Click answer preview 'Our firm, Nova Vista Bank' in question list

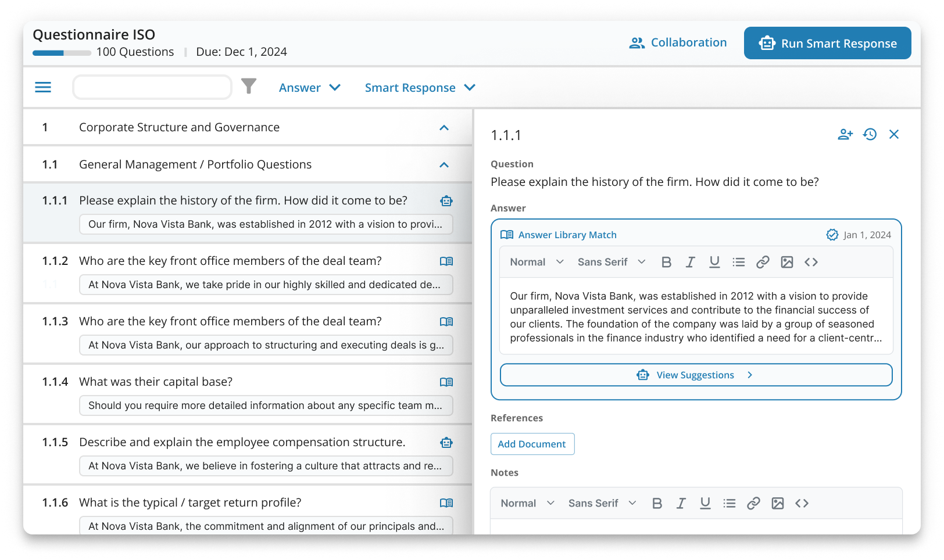[266, 224]
